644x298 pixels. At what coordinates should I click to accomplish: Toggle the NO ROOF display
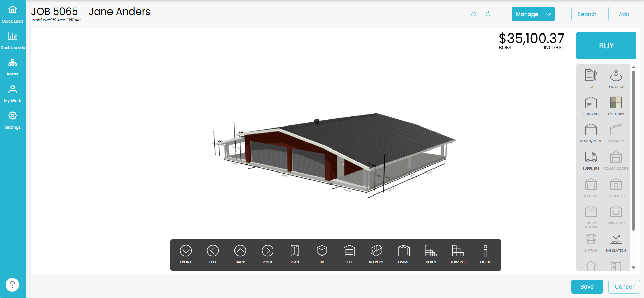376,254
